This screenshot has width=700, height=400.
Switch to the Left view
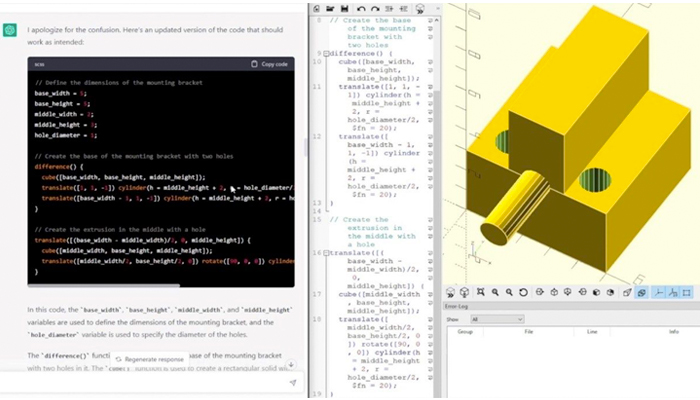point(582,292)
